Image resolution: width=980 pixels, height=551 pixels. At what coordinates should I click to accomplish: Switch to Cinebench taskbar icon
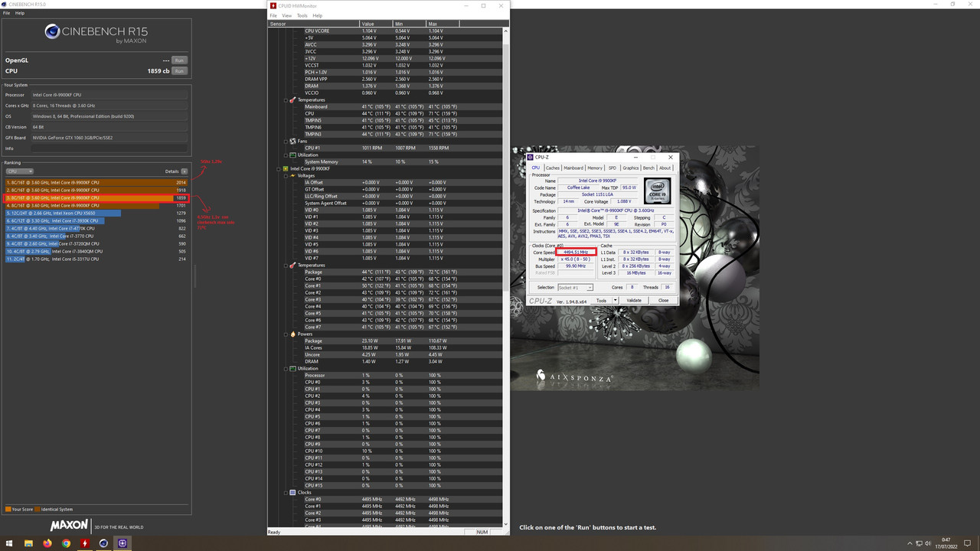click(x=103, y=543)
